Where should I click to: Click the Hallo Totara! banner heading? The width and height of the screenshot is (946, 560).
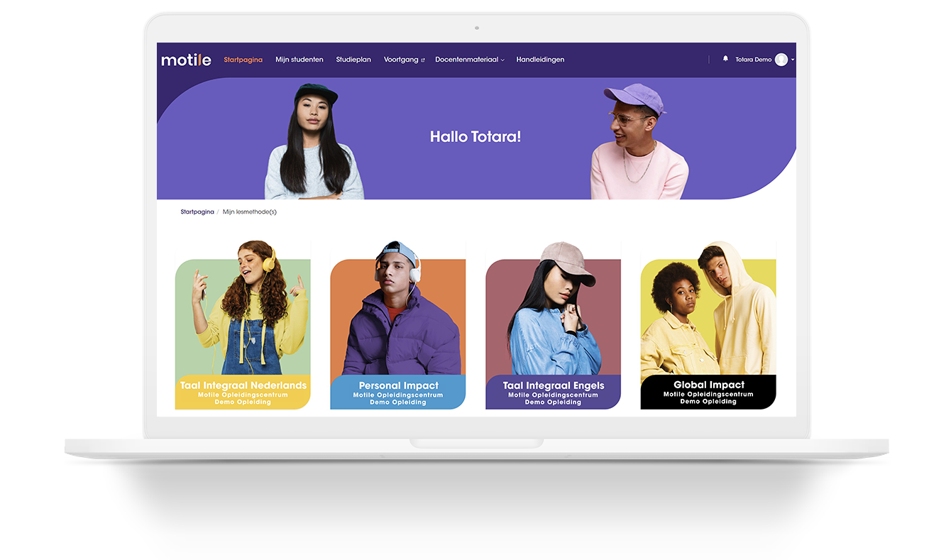(x=475, y=136)
